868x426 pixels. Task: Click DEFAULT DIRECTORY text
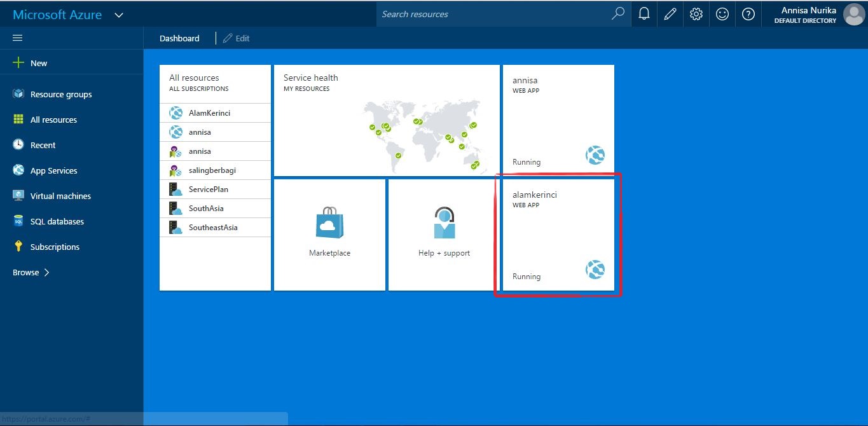coord(805,21)
